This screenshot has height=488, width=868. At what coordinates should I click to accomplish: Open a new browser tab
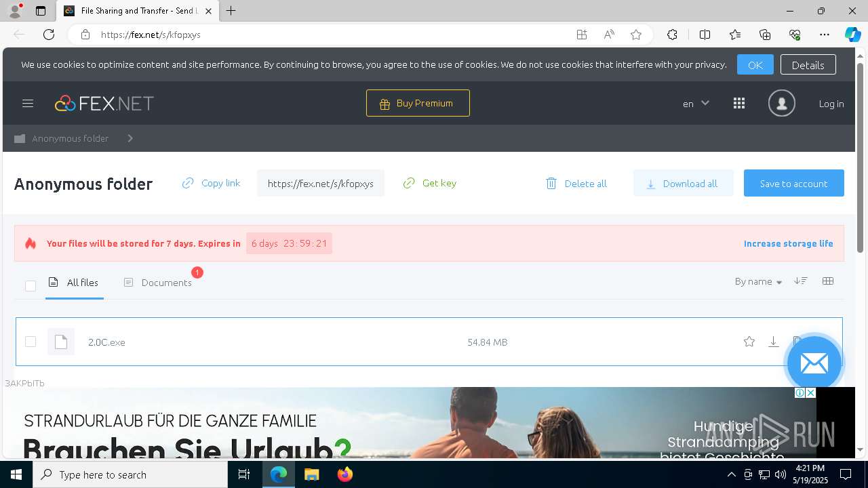[x=231, y=11]
